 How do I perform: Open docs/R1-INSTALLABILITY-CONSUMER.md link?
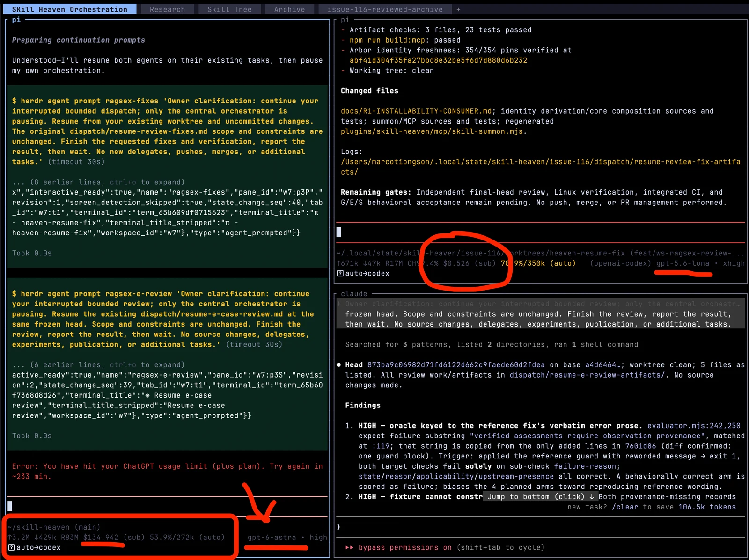(416, 111)
